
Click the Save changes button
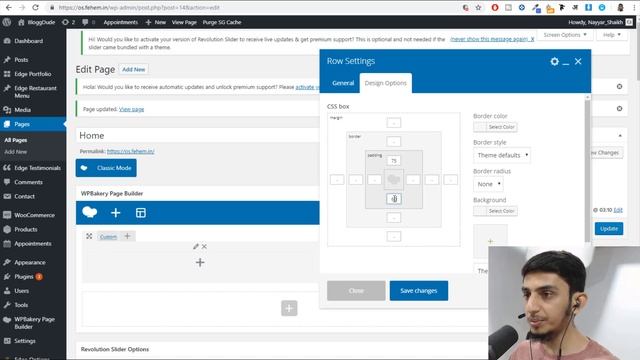click(x=418, y=291)
